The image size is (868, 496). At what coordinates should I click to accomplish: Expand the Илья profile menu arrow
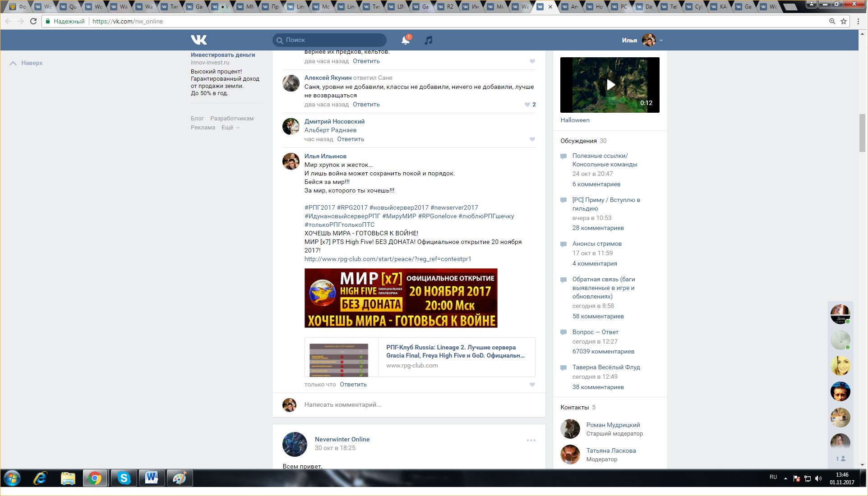661,41
